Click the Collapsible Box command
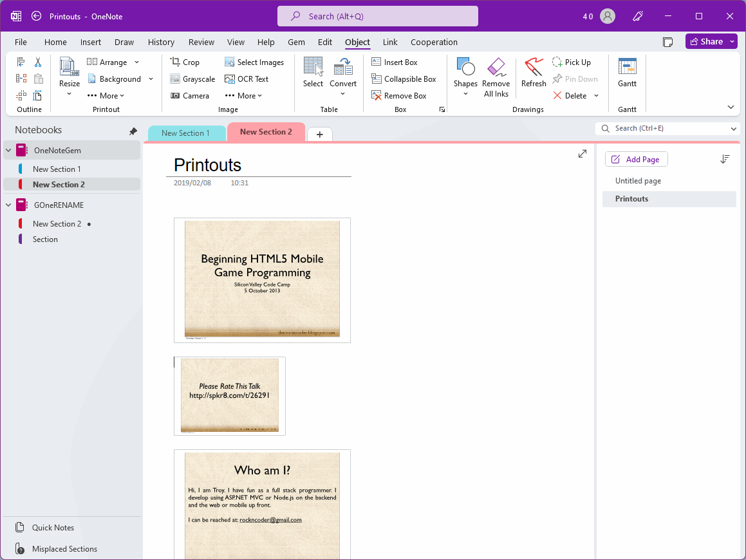 pos(404,79)
